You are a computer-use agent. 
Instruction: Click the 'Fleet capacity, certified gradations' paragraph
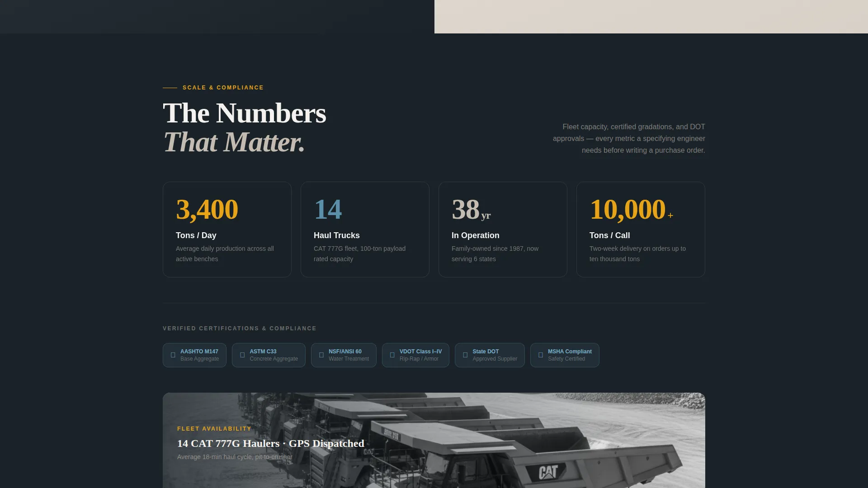pyautogui.click(x=629, y=139)
